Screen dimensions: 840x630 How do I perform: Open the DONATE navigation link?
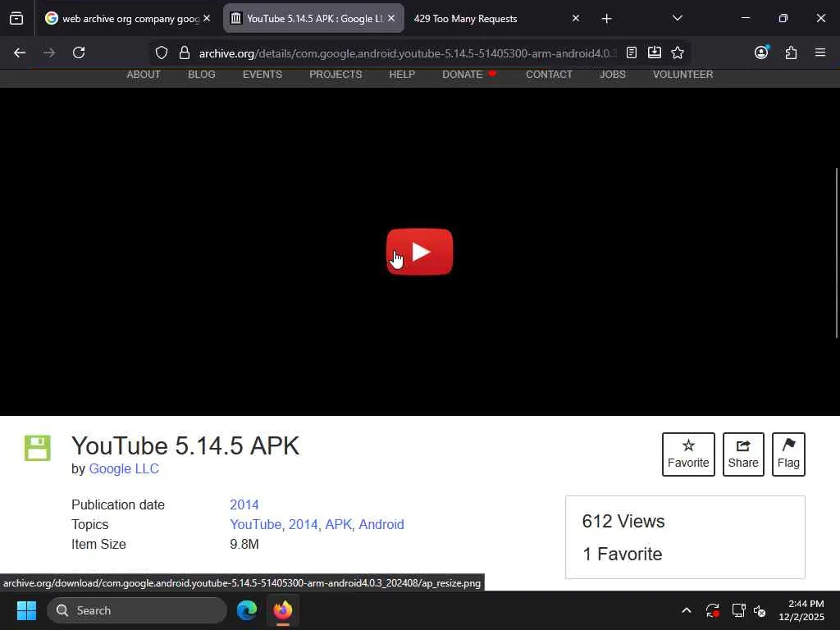(463, 75)
